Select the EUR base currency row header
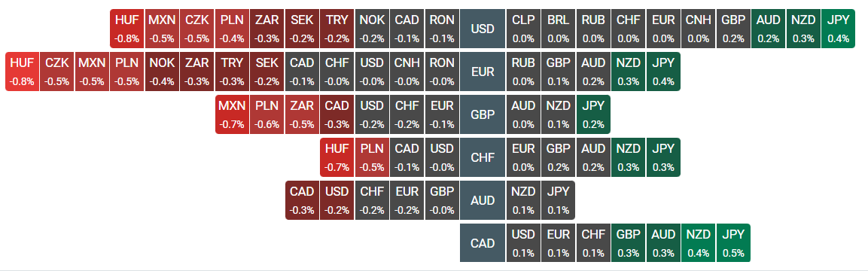 pos(482,72)
